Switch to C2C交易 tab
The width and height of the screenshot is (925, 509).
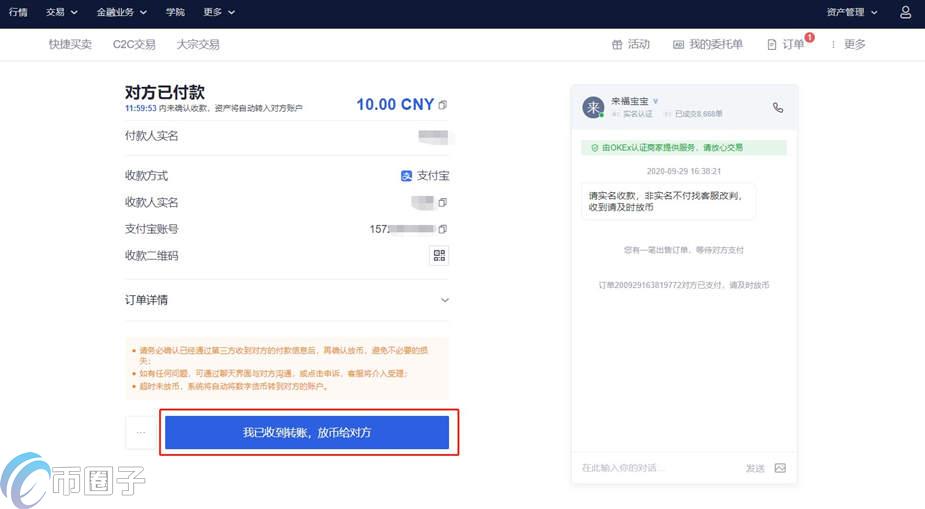[134, 44]
